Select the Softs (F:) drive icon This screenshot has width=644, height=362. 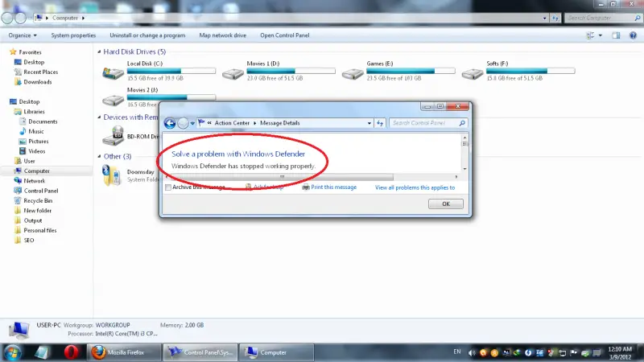(473, 74)
